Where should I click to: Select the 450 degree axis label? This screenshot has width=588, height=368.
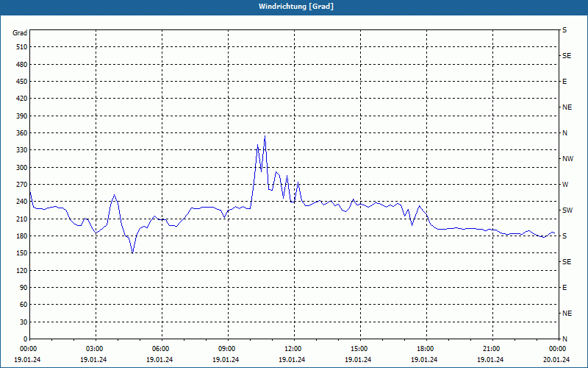(x=22, y=82)
